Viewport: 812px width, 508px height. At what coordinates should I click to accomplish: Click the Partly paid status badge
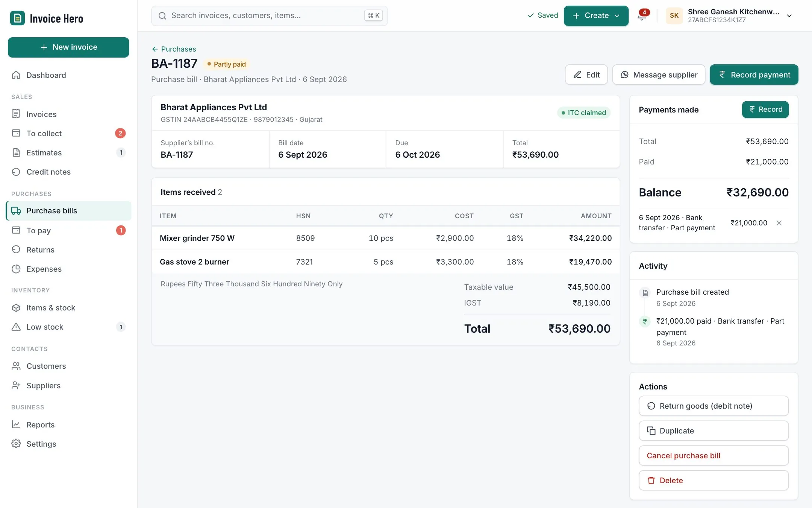tap(226, 64)
